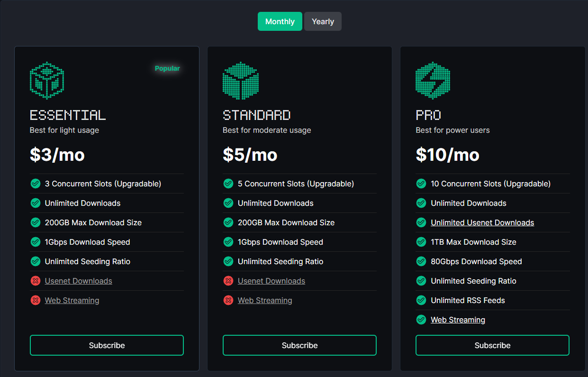Click the ESSENTIAL plan title
The height and width of the screenshot is (377, 588).
coord(68,115)
